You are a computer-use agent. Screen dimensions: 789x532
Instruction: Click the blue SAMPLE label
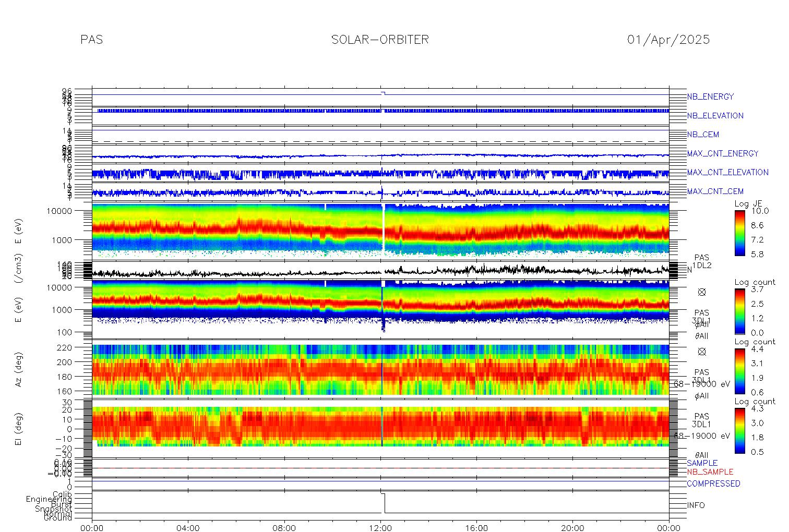pyautogui.click(x=702, y=463)
